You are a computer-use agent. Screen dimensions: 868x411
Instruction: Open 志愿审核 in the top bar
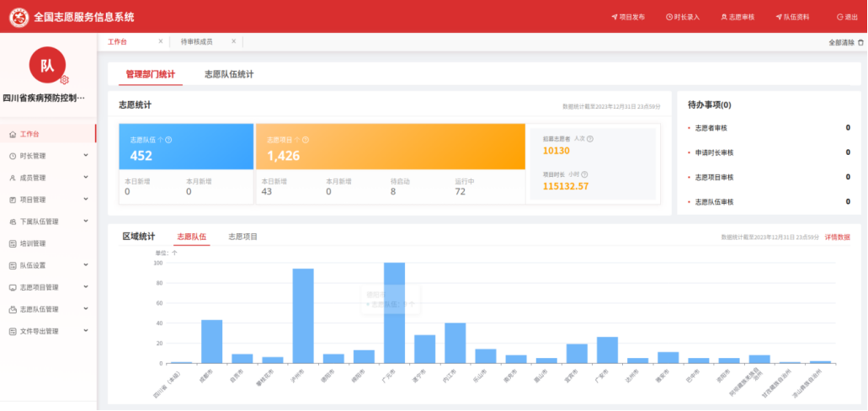(738, 17)
